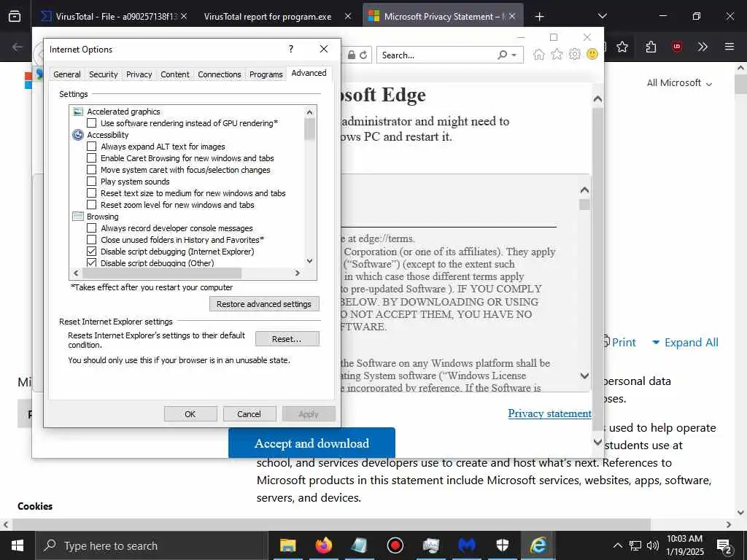
Task: Open Windows Security shield in taskbar
Action: pos(503,545)
